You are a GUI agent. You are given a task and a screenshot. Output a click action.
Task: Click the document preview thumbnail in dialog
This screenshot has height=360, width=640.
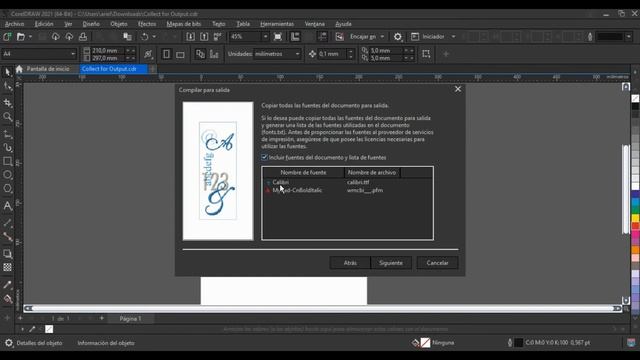[x=218, y=171]
